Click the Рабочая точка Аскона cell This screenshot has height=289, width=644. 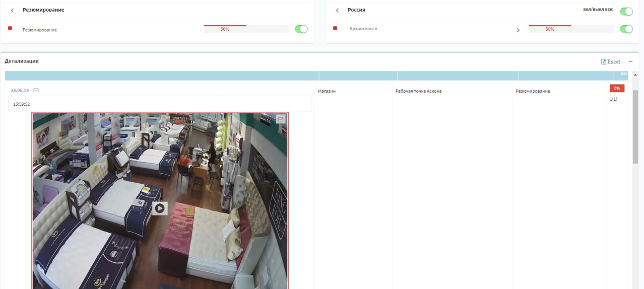(x=418, y=91)
